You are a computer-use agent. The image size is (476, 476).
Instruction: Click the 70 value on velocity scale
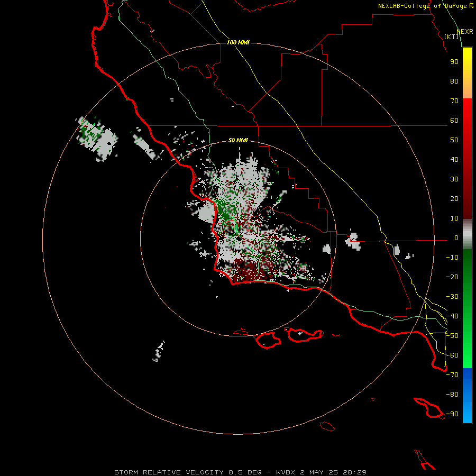[454, 101]
